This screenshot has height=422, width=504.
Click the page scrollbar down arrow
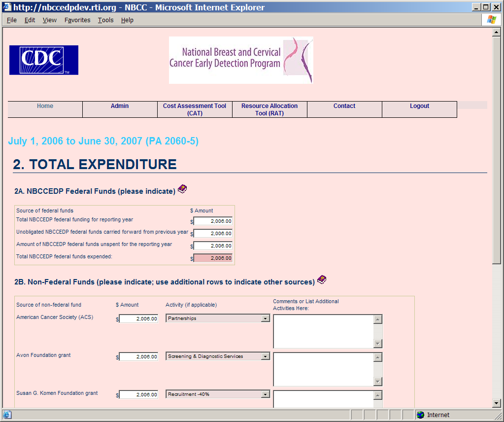(x=497, y=404)
